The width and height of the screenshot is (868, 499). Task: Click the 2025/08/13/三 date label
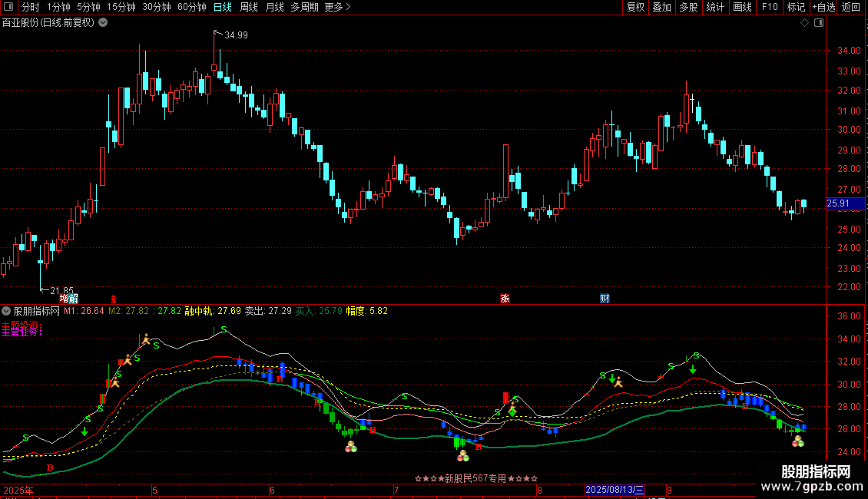pyautogui.click(x=615, y=490)
